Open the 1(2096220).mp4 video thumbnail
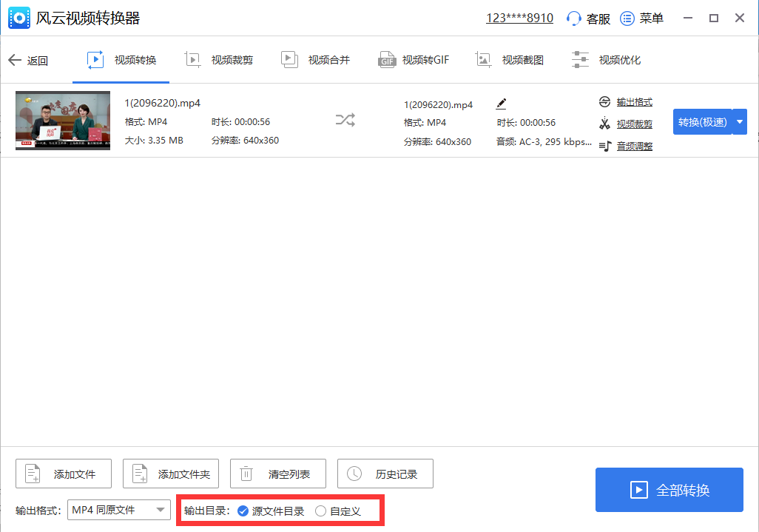This screenshot has height=532, width=759. pyautogui.click(x=63, y=121)
